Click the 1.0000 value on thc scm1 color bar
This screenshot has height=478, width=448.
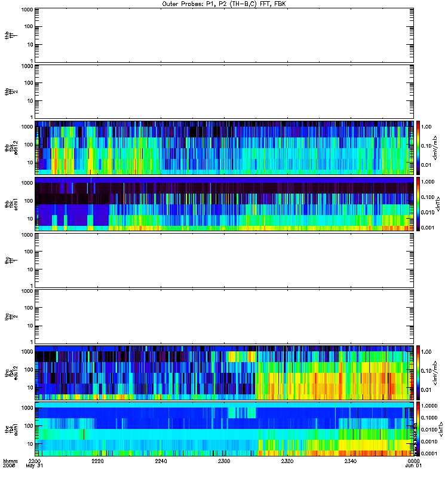(429, 406)
